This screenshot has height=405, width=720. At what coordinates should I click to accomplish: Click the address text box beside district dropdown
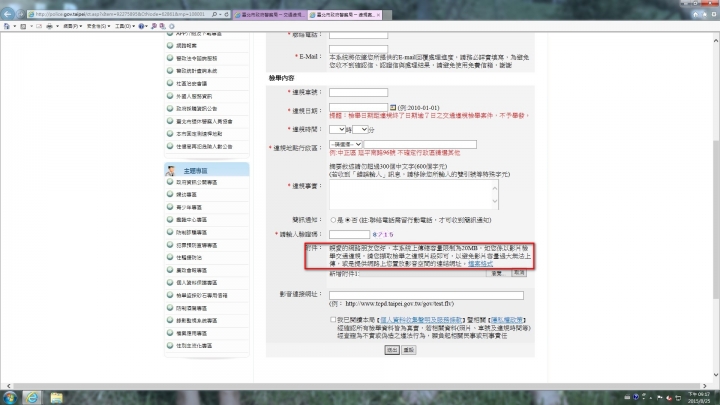click(420, 144)
